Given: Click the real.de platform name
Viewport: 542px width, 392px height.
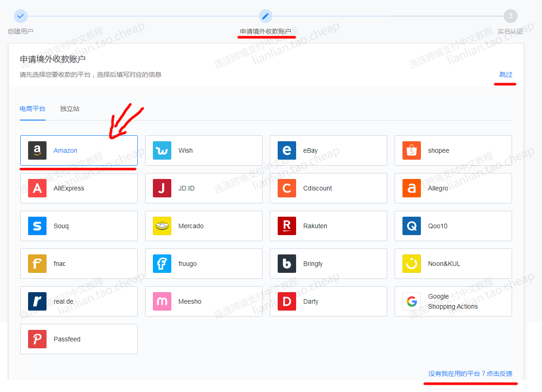Looking at the screenshot, I should (x=64, y=301).
